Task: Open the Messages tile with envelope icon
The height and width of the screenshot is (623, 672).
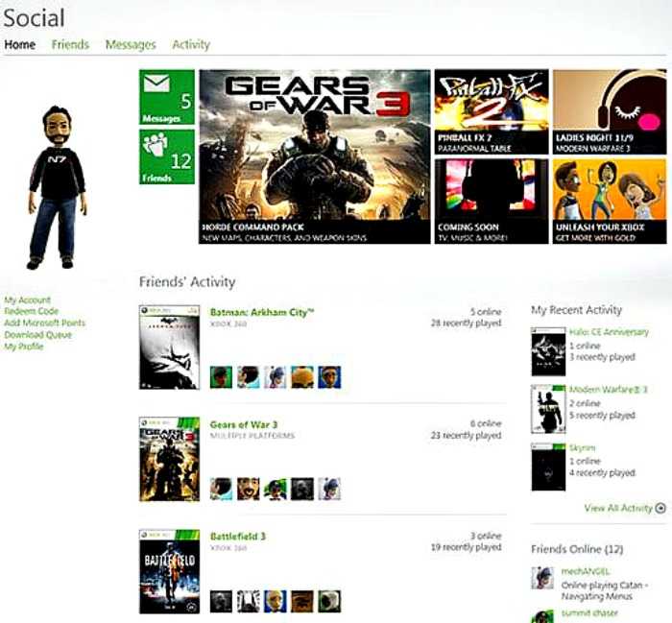Action: tap(167, 97)
